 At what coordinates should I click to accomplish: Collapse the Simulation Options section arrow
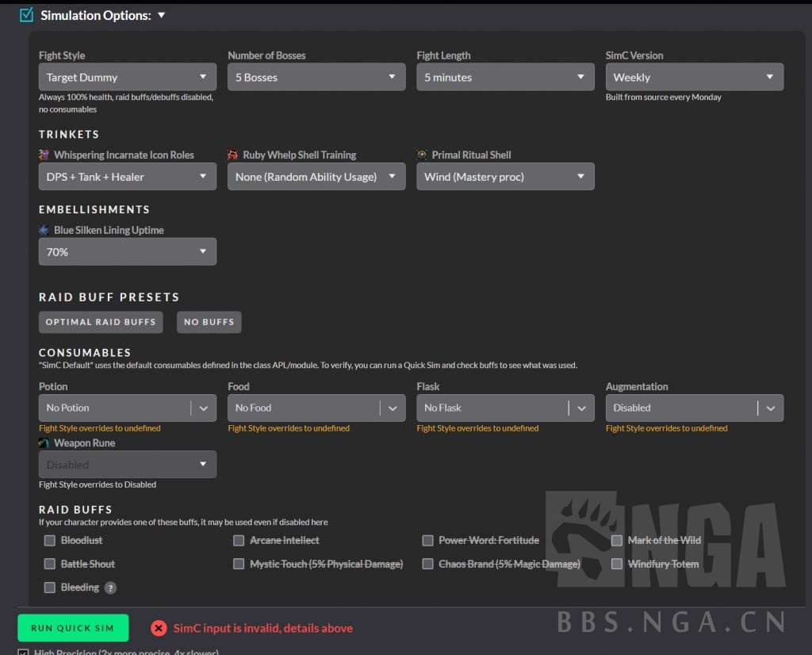(x=162, y=15)
